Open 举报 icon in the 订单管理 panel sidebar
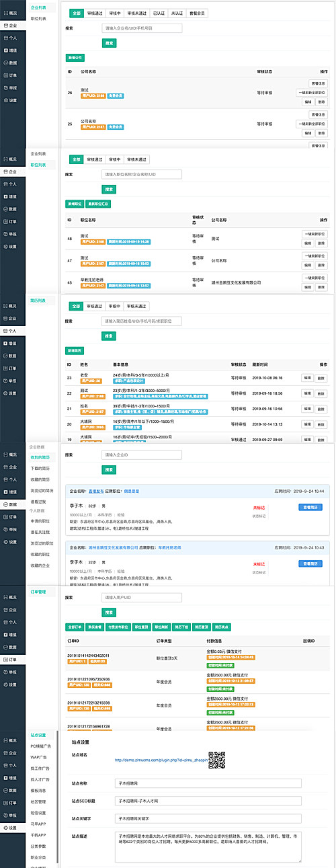 tap(6, 672)
